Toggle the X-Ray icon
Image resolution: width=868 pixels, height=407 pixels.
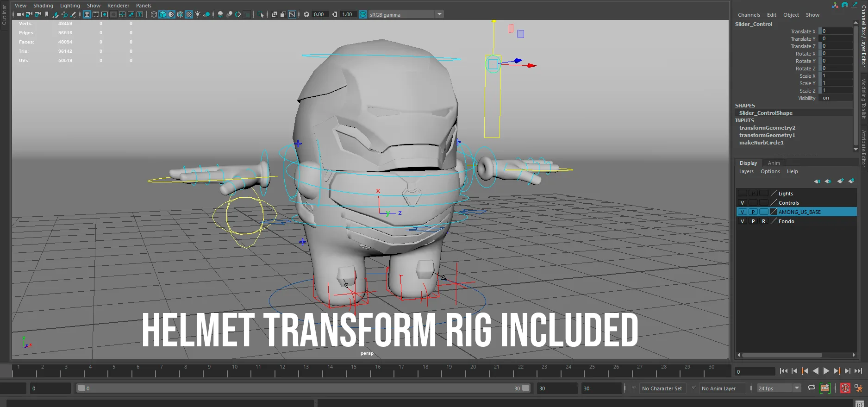tap(274, 14)
